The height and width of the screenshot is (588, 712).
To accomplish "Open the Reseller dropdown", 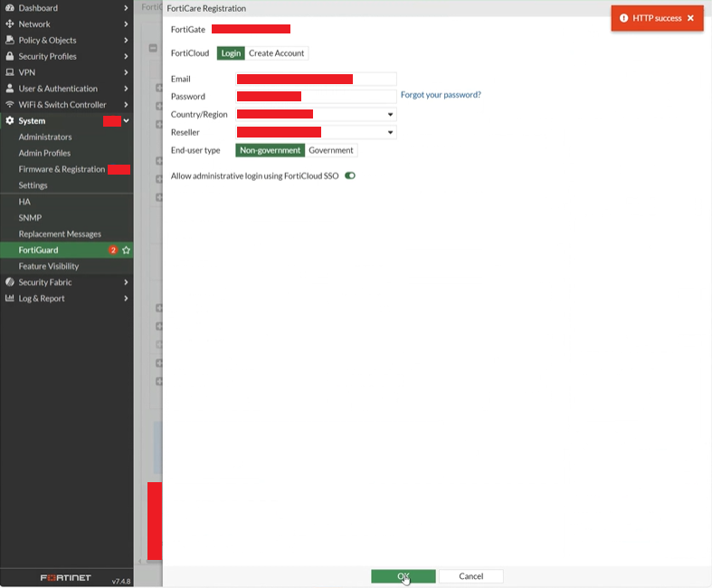I will 316,132.
